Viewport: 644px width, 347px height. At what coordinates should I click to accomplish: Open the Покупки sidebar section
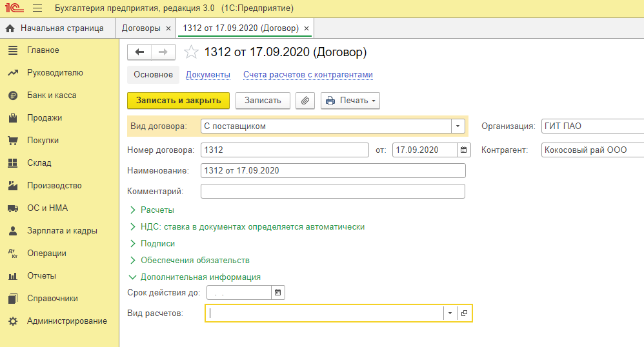[43, 141]
